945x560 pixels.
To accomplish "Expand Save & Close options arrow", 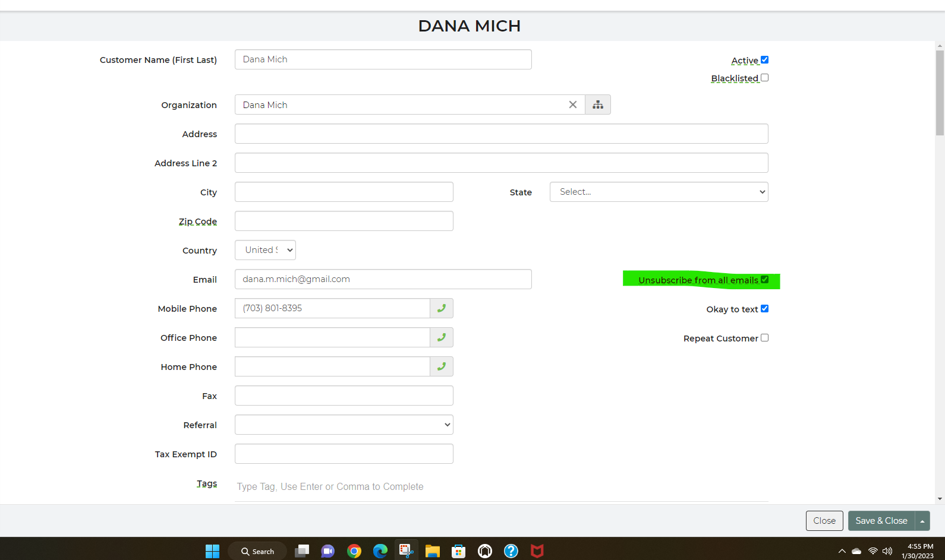I will [x=922, y=521].
